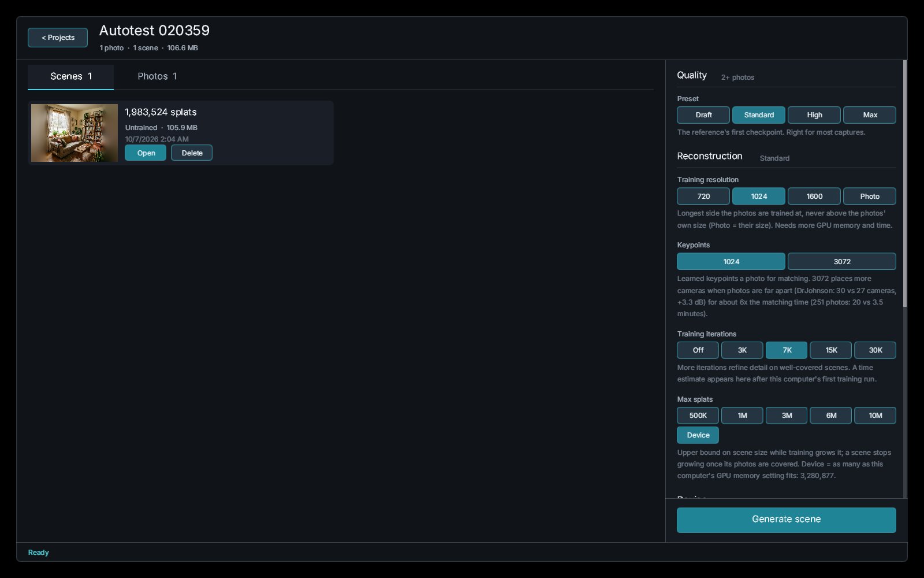Choose the Standard quality preset button
The width and height of the screenshot is (924, 578).
pos(759,115)
